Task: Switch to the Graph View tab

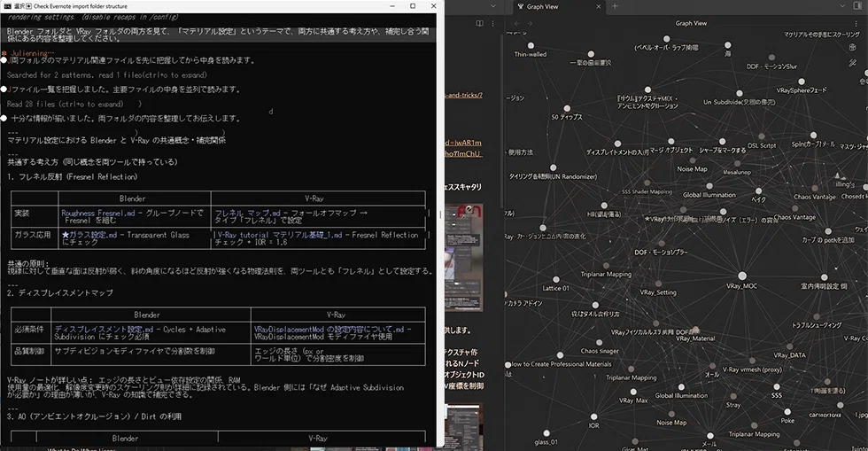Action: (558, 7)
